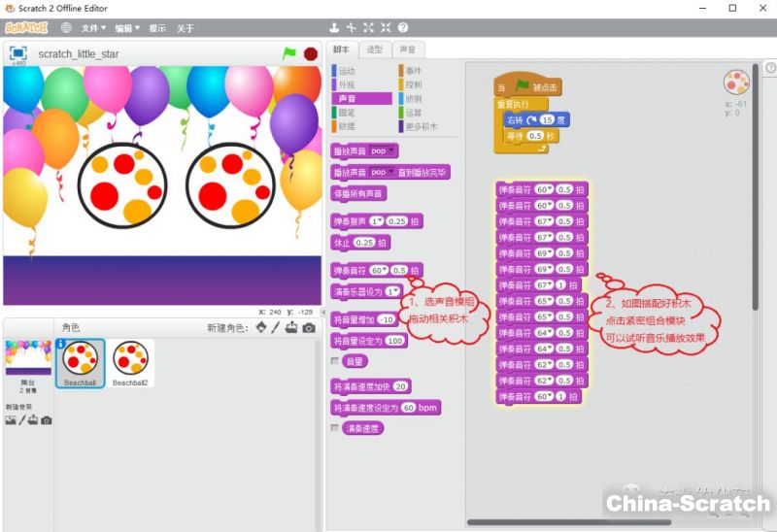Enable the 音量 volume reporter checkbox

(x=335, y=361)
